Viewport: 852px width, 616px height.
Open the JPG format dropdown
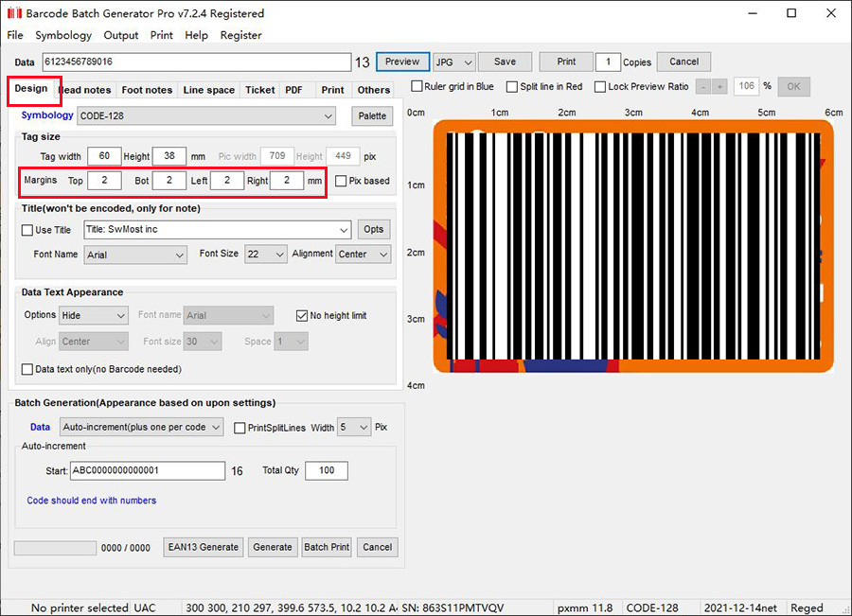[454, 62]
